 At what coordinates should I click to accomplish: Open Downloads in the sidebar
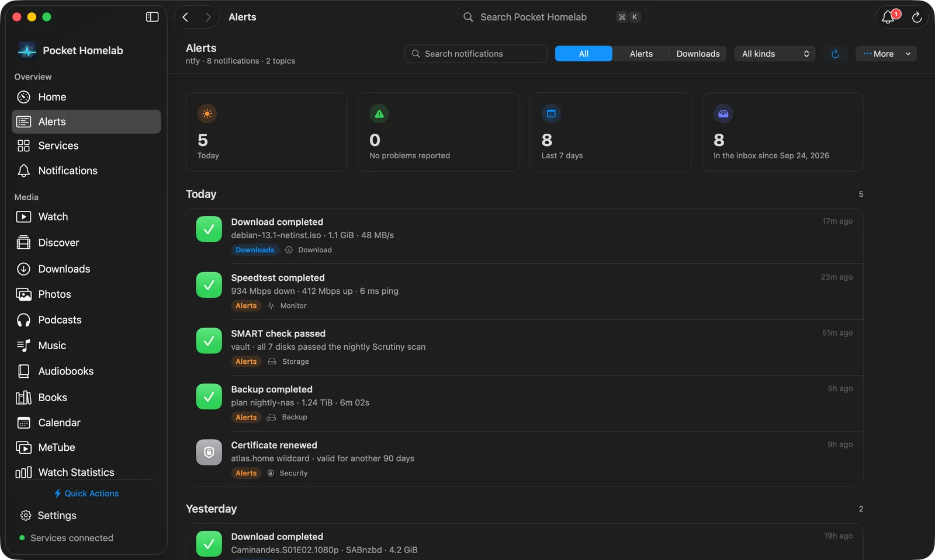(x=86, y=269)
